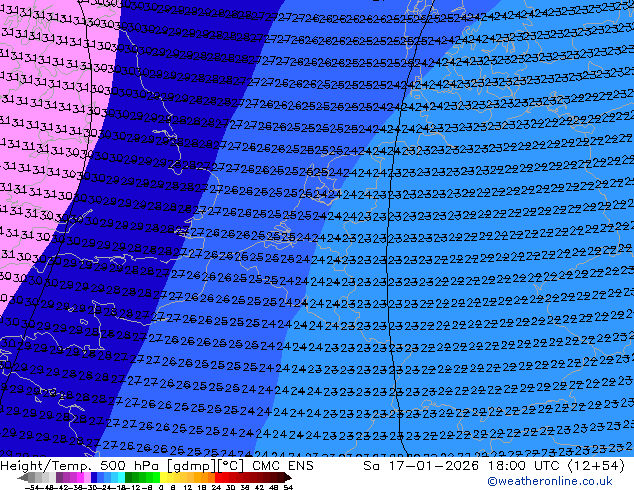Screen dimensions: 634x490
Task: Click the '(12+54)' forecast hour text
Action: point(596,466)
